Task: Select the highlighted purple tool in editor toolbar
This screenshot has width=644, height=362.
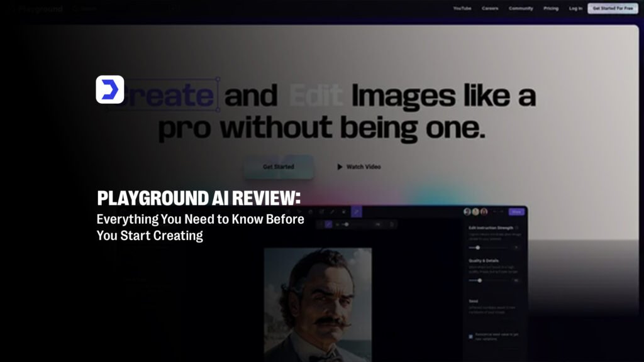Action: coord(357,212)
